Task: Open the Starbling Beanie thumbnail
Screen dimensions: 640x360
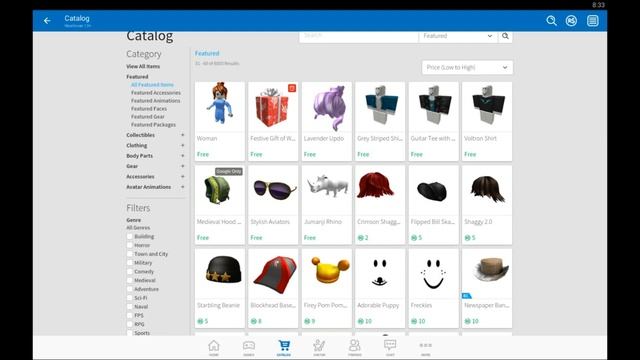Action: [x=220, y=274]
